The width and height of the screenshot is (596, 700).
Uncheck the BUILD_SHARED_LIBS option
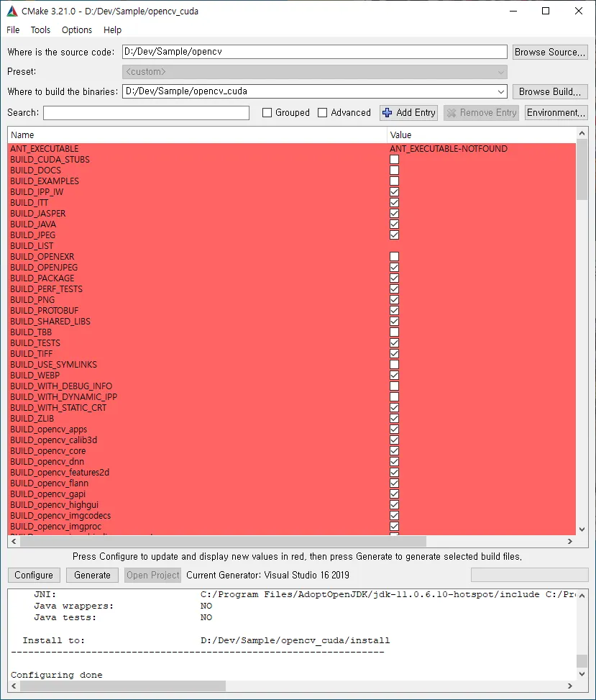pyautogui.click(x=395, y=322)
